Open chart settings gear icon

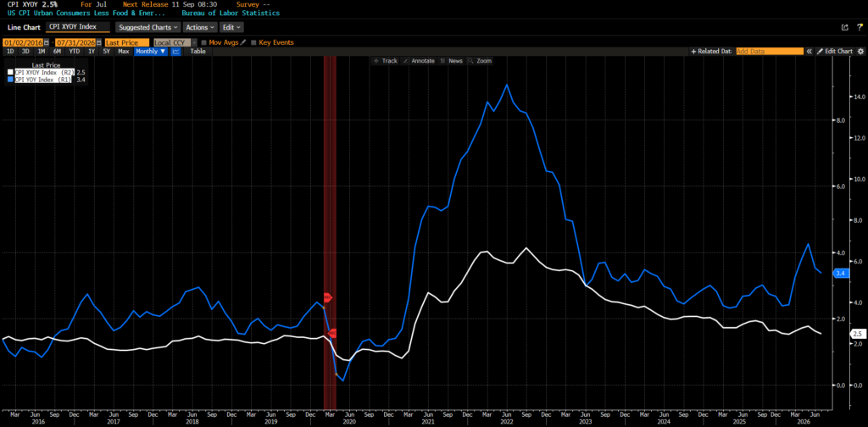click(x=860, y=52)
